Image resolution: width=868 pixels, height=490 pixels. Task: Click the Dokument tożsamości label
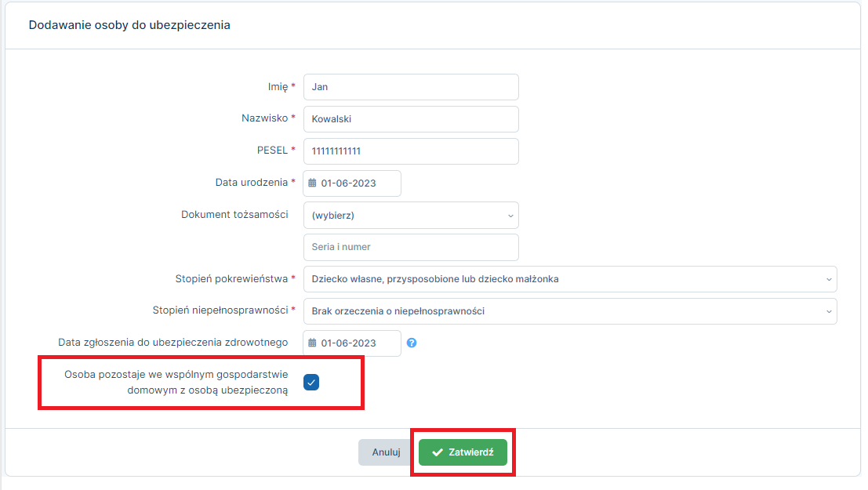234,215
